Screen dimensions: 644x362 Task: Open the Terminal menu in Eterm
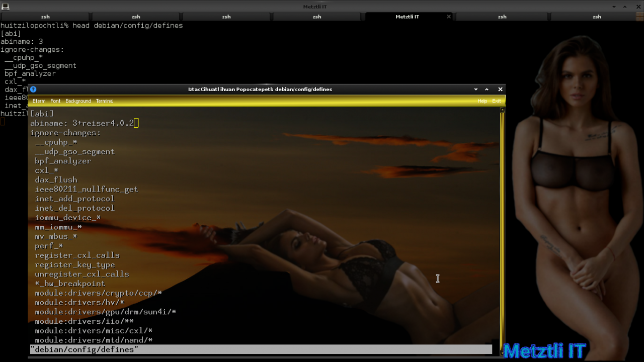pos(105,101)
